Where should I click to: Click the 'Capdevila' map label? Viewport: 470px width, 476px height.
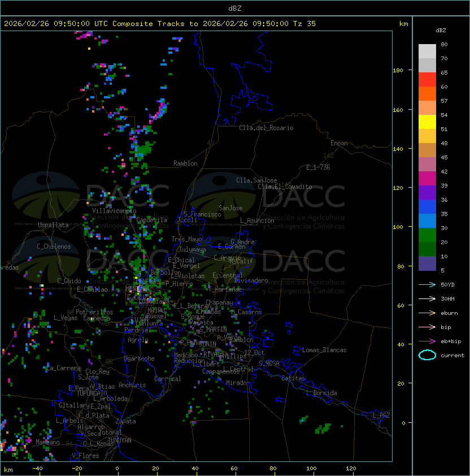tap(152, 220)
